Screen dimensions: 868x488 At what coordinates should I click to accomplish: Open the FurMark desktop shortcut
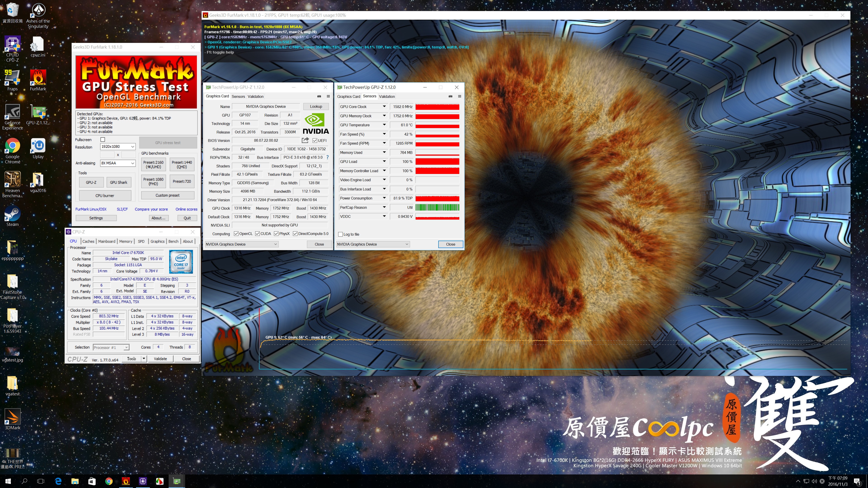coord(38,80)
